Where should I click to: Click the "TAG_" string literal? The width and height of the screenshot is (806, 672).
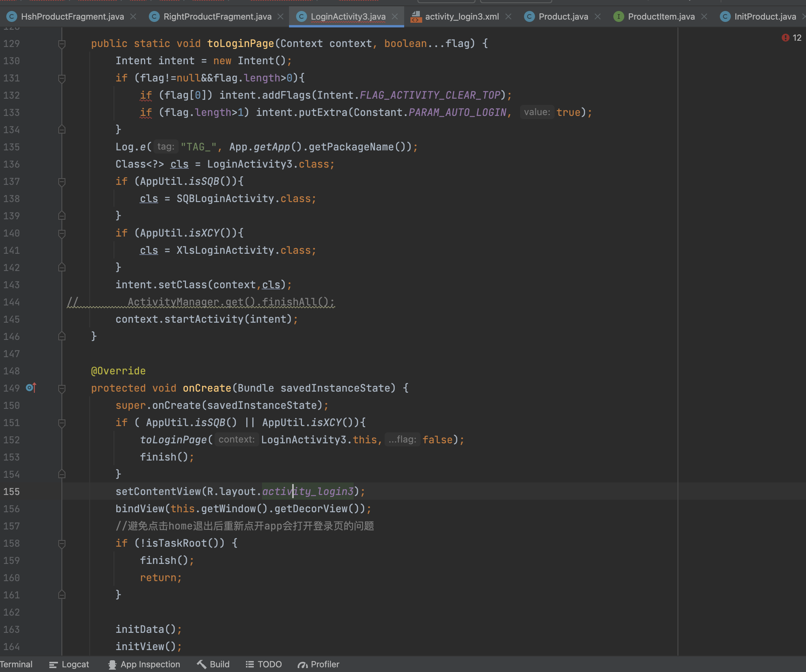point(199,147)
